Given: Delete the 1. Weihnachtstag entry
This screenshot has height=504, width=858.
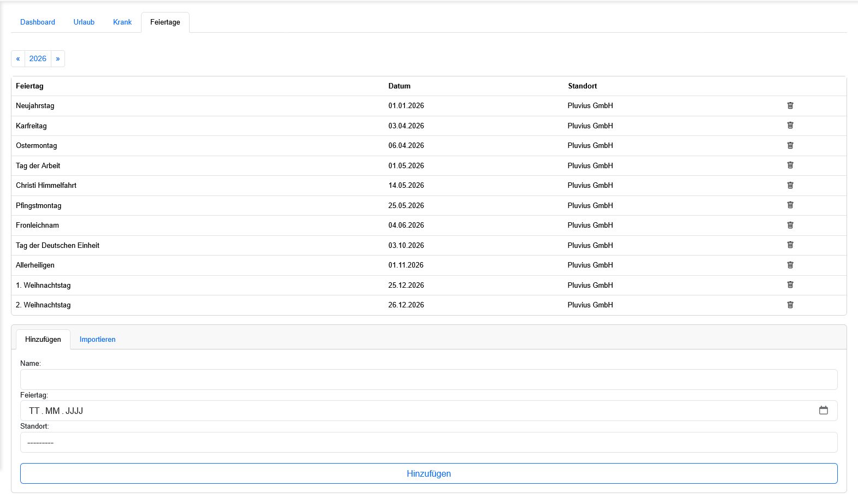Looking at the screenshot, I should point(790,284).
